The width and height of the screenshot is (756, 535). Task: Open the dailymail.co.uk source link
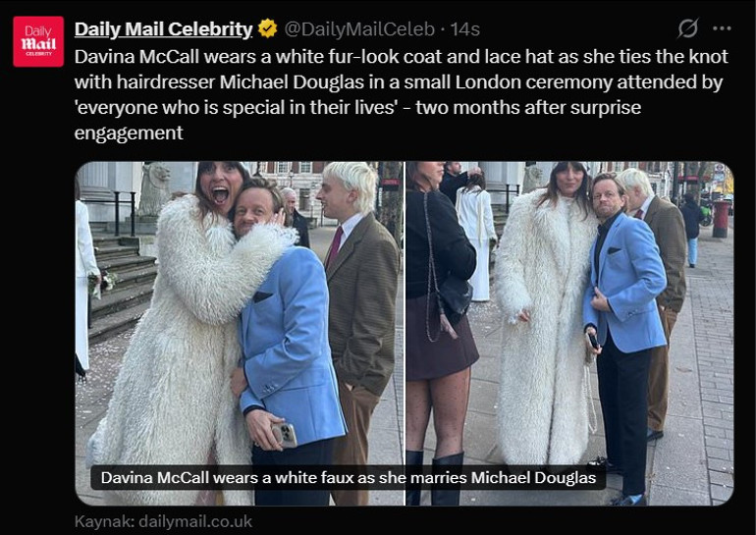[195, 521]
